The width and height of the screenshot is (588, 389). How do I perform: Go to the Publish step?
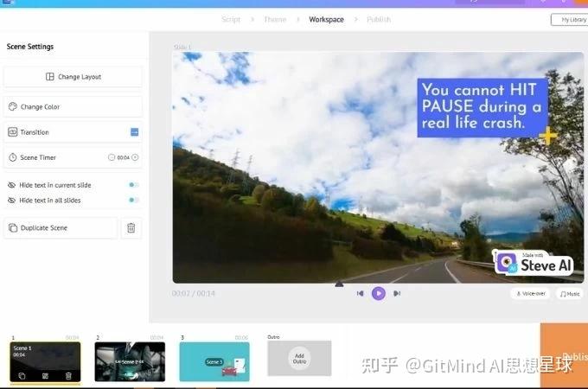click(x=379, y=20)
